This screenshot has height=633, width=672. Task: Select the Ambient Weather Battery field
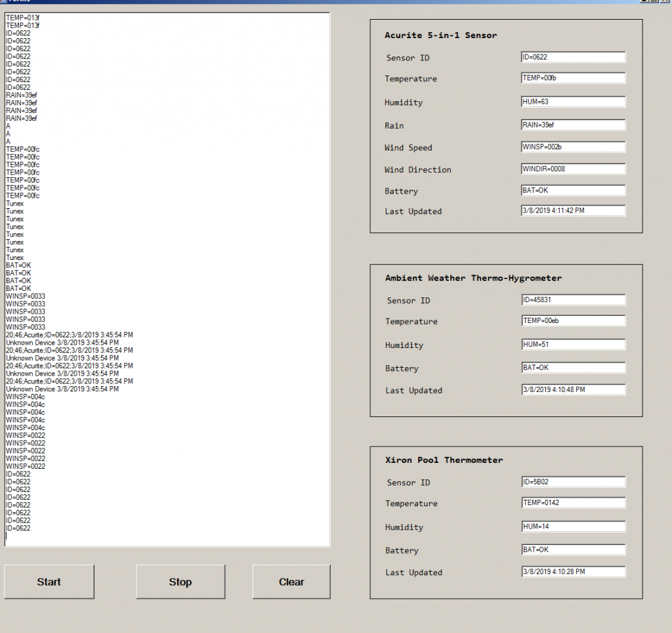(574, 368)
